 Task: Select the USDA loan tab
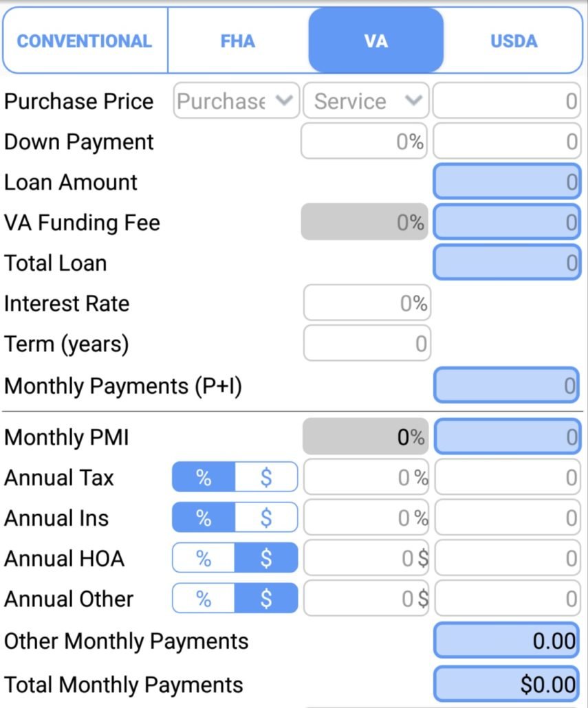[x=514, y=41]
